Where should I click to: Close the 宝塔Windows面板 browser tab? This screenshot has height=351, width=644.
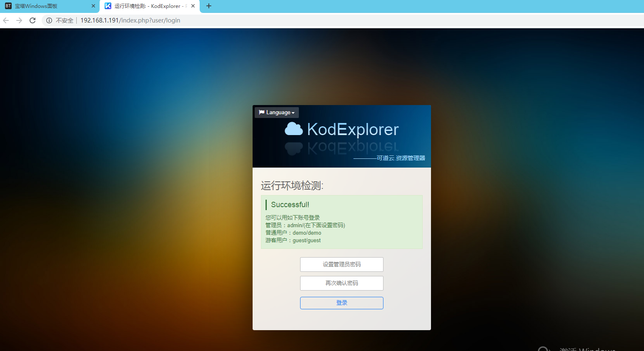[93, 6]
